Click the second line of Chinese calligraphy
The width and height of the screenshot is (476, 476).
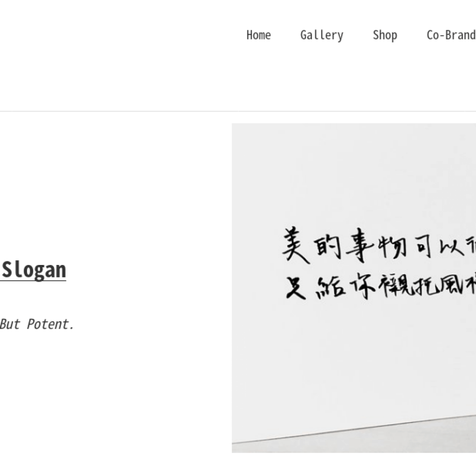pyautogui.click(x=381, y=285)
